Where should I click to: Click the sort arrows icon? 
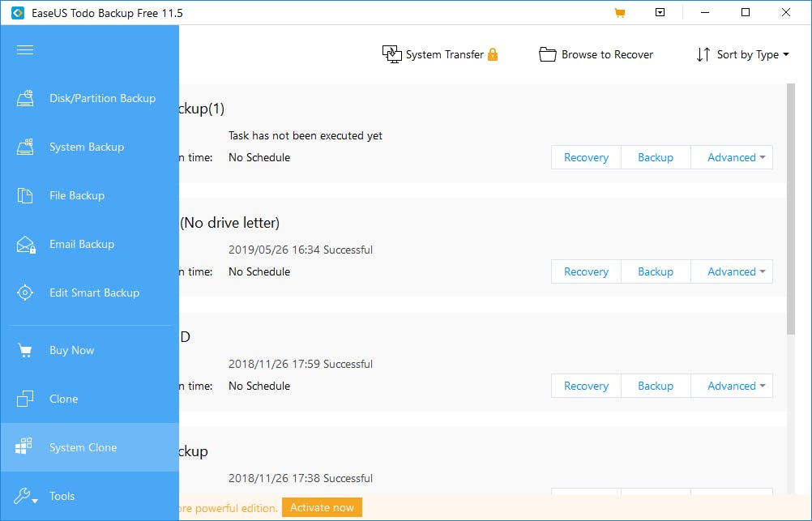[703, 54]
